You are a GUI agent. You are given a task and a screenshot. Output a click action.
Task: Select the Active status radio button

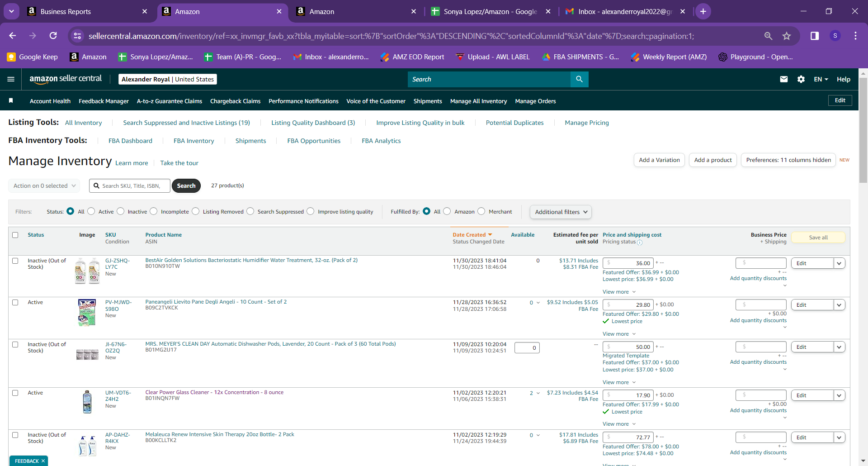coord(91,211)
